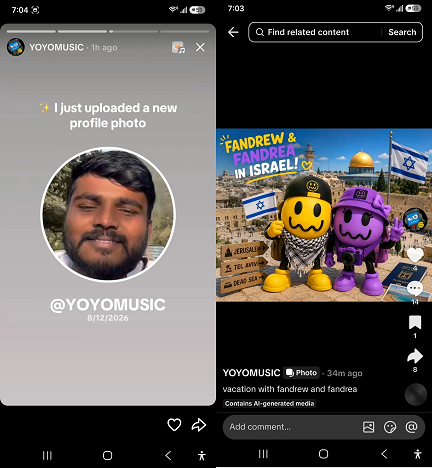Mention someone with the @ icon
This screenshot has height=468, width=432.
(412, 427)
